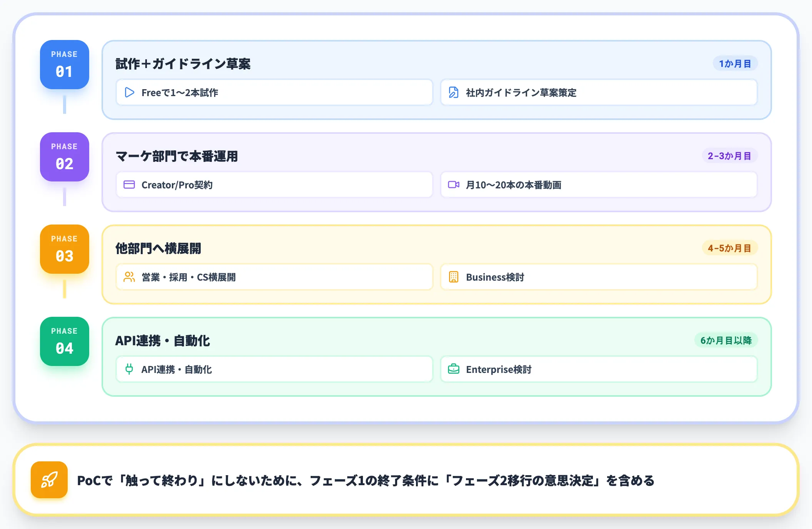
Task: Click the text 社内ガイドライン草案策定
Action: [x=521, y=93]
